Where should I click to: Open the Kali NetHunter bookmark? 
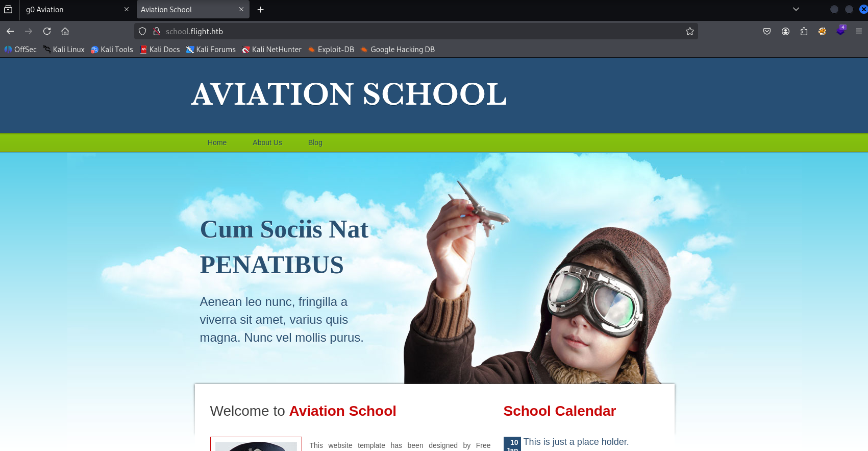click(271, 50)
